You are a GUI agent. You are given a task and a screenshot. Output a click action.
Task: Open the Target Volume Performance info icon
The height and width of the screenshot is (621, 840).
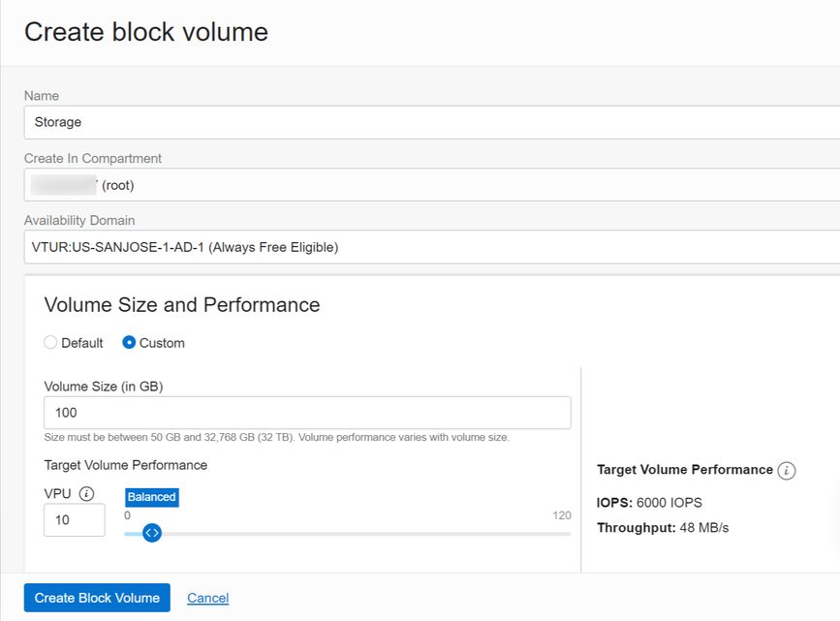787,471
